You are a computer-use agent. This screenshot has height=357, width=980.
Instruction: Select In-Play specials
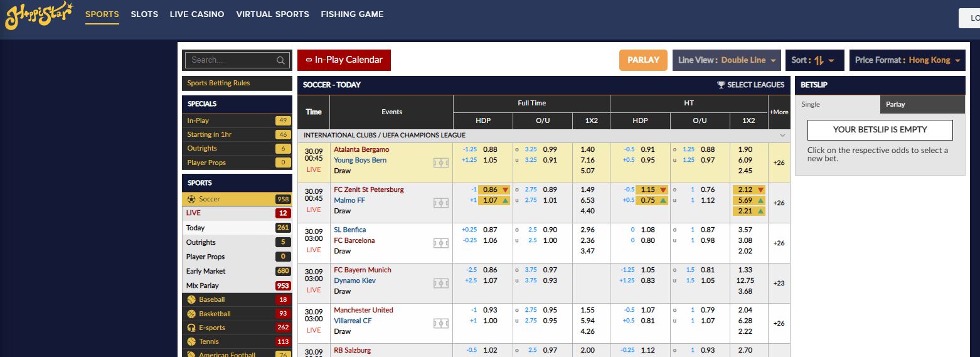(x=237, y=120)
